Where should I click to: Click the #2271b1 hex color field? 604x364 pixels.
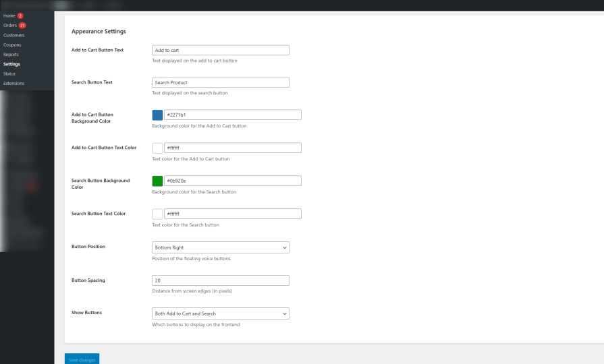[x=233, y=115]
